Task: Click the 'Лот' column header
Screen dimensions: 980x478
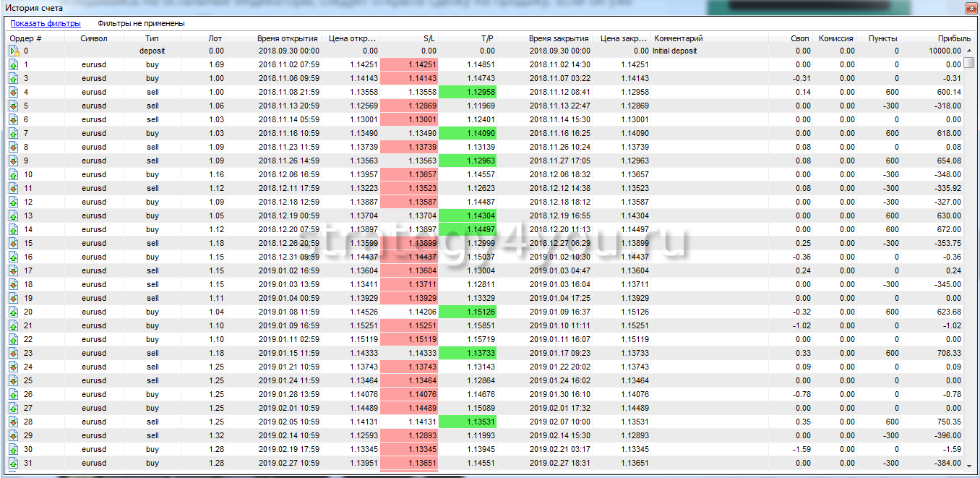Action: (215, 38)
